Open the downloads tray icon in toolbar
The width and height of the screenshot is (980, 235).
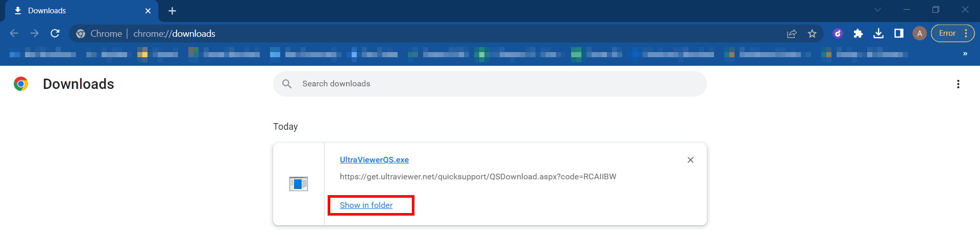[x=878, y=34]
